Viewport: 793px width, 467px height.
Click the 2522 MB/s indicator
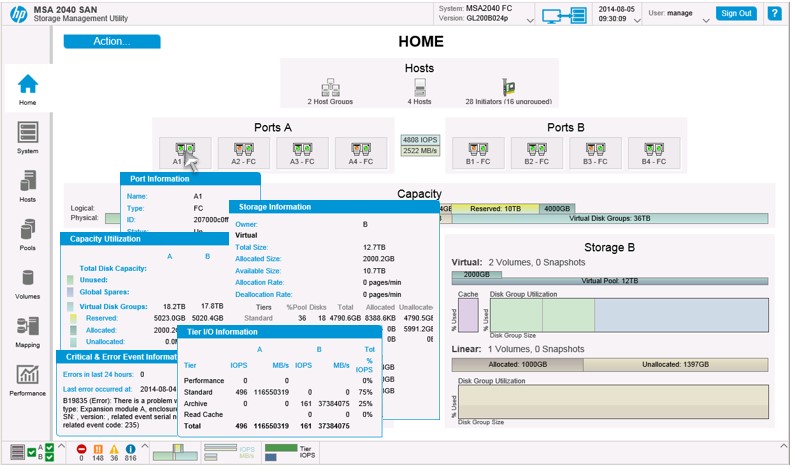point(420,151)
